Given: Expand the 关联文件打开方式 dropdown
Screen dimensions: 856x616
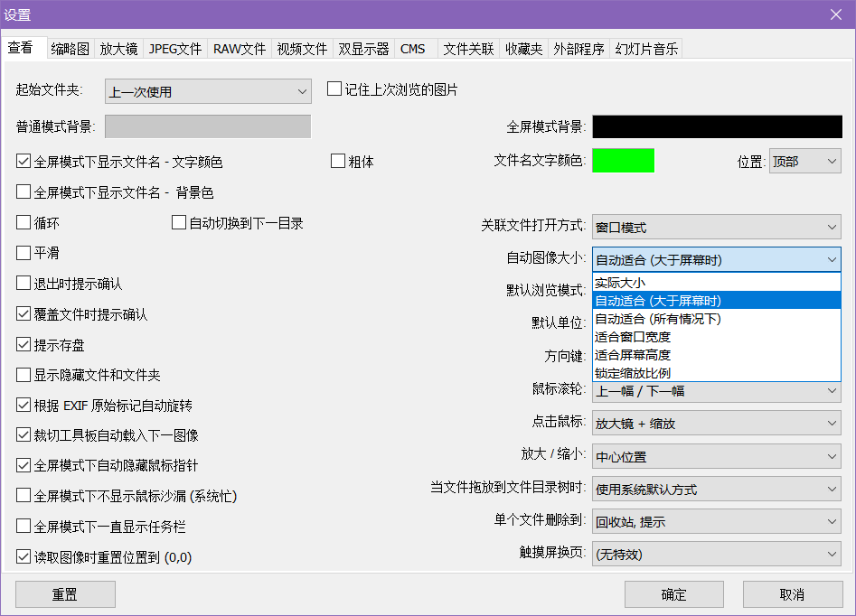Looking at the screenshot, I should pos(716,227).
